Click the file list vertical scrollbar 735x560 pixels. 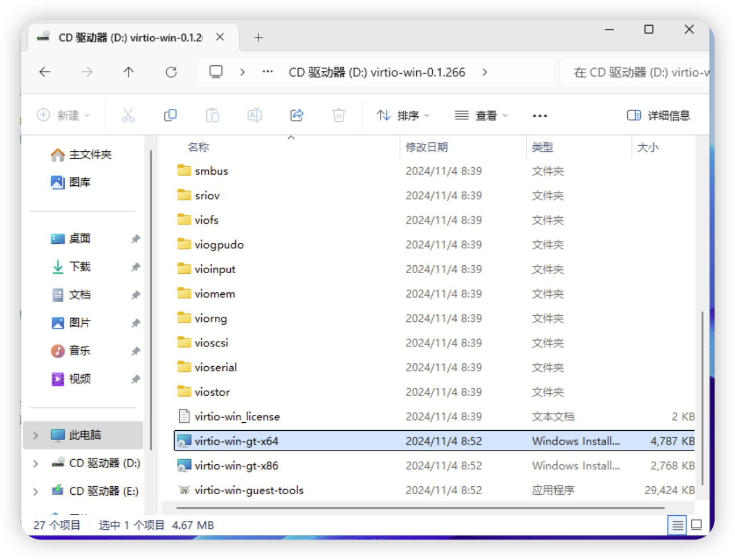[702, 398]
